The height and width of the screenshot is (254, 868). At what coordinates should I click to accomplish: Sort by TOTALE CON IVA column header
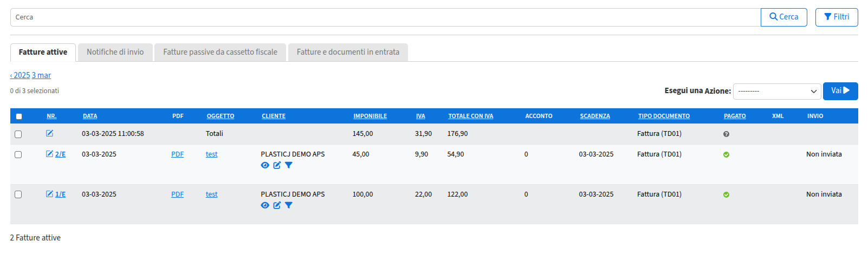point(471,116)
